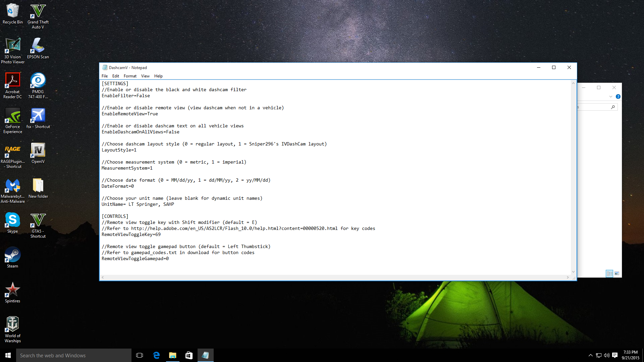The height and width of the screenshot is (362, 644).
Task: Select the World of Warships icon
Action: coord(12,325)
